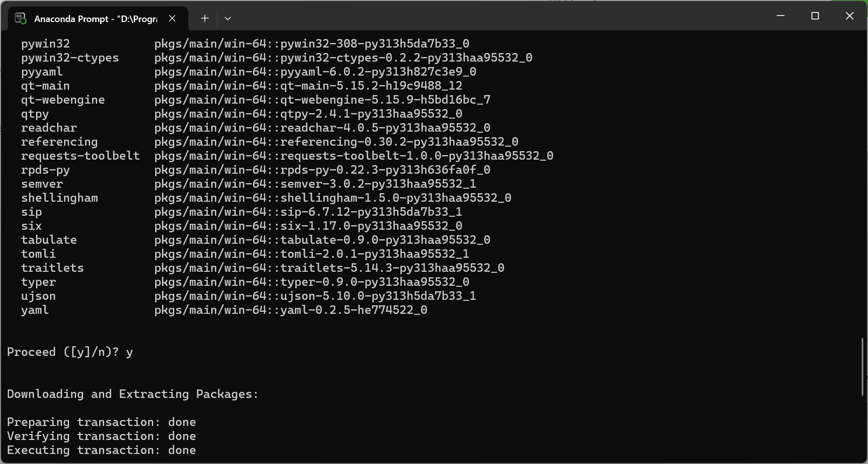This screenshot has height=464, width=868.
Task: Click the Downloading and Extracting Packages text
Action: (x=133, y=394)
